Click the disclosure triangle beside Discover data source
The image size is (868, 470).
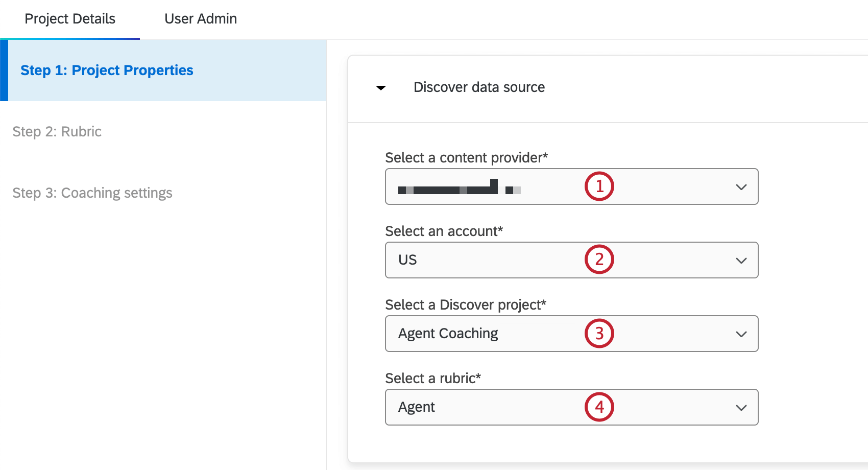[x=381, y=88]
